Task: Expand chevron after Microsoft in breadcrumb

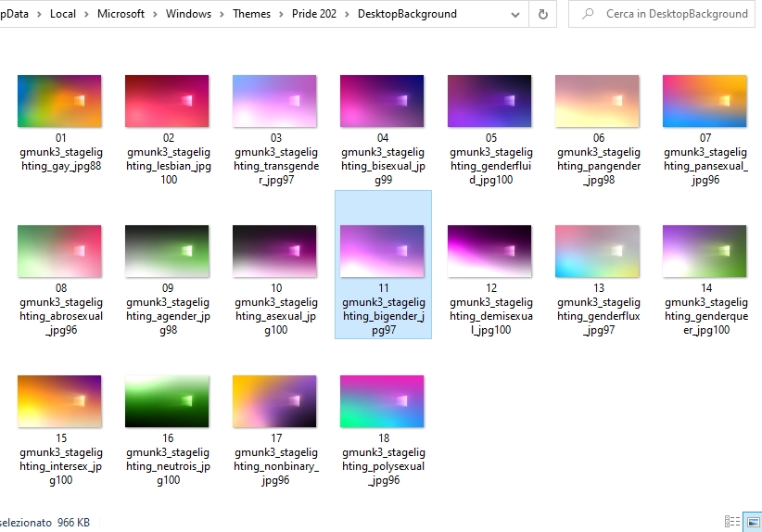Action: [155, 15]
